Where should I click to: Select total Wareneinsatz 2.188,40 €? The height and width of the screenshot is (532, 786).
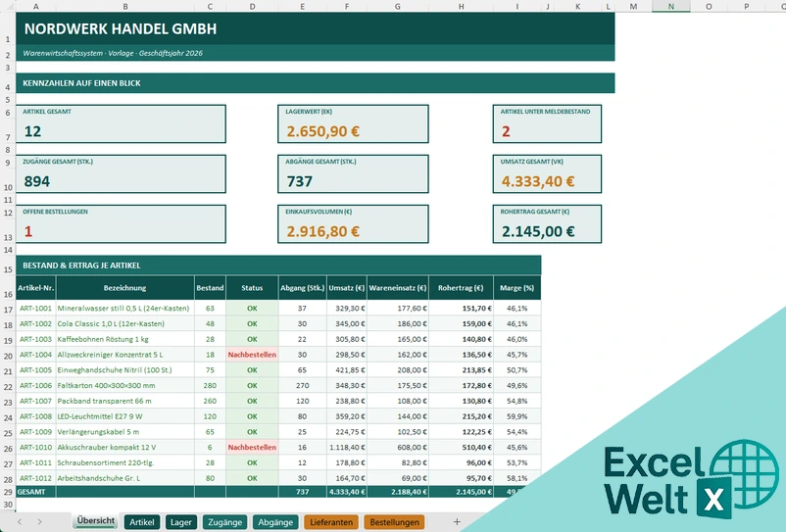point(398,492)
